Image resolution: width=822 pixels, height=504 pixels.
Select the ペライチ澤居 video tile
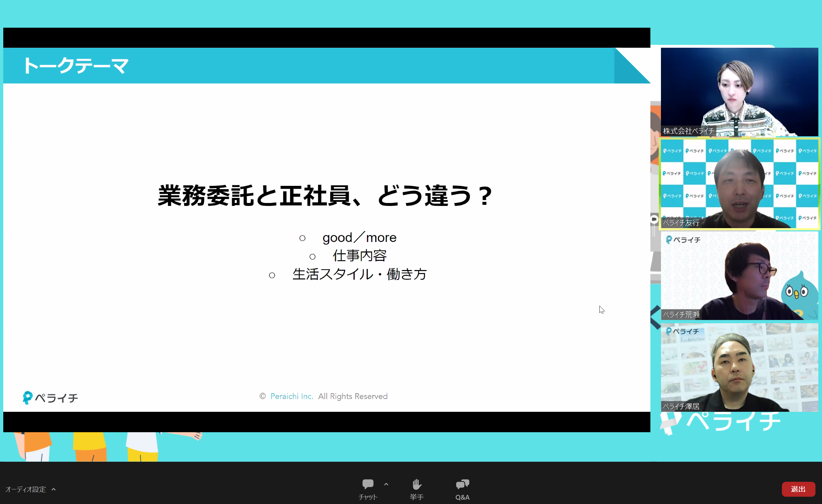click(739, 367)
